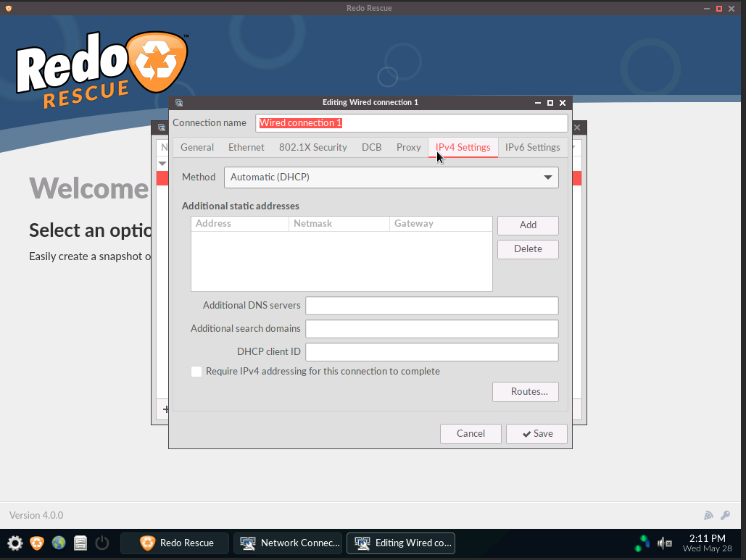Click the muted volume tray icon

pos(665,543)
